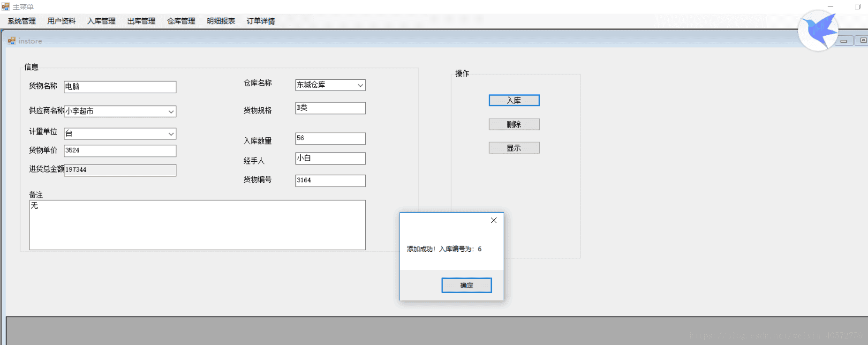Viewport: 868px width, 345px height.
Task: Click the 经手人 label
Action: click(254, 161)
